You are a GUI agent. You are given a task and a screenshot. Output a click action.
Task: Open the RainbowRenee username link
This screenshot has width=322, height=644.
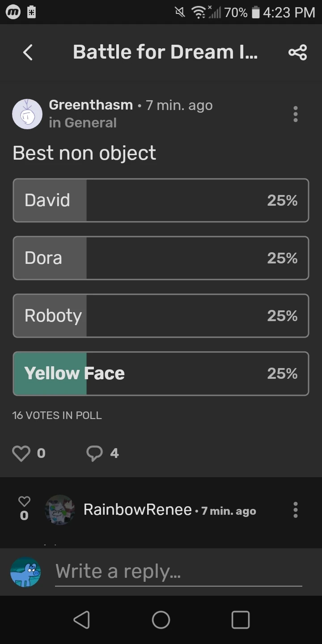tap(138, 509)
